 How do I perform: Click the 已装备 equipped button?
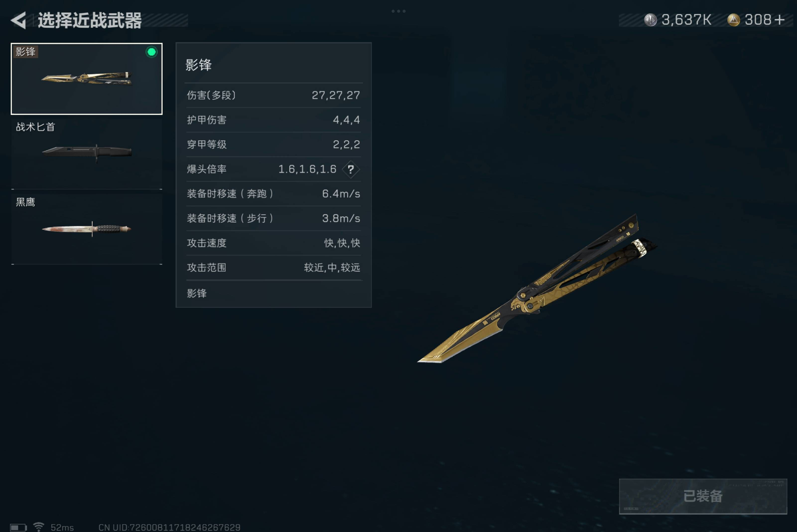(703, 496)
